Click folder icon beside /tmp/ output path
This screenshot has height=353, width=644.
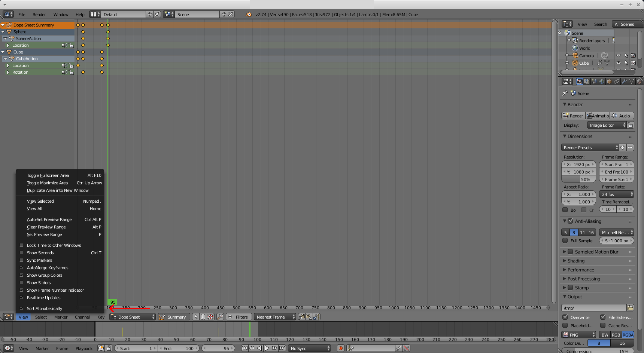coord(630,308)
